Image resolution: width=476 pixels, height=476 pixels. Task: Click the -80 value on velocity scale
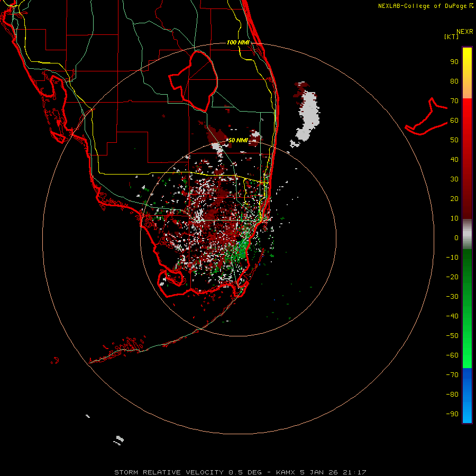pos(452,395)
